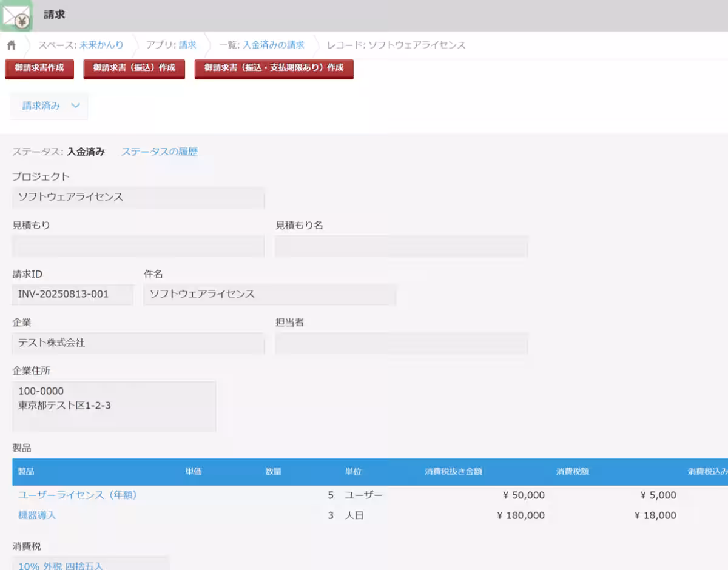Click the 企業 field showing テスト株式会社
The image size is (728, 570).
tap(138, 343)
